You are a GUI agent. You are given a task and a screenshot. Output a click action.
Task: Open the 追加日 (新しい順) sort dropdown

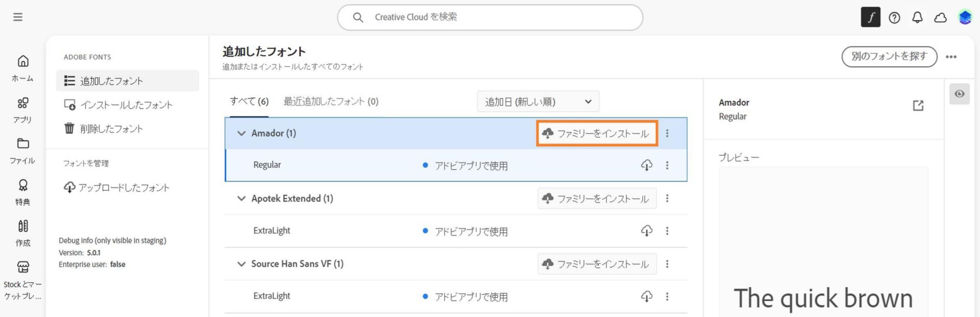point(538,102)
